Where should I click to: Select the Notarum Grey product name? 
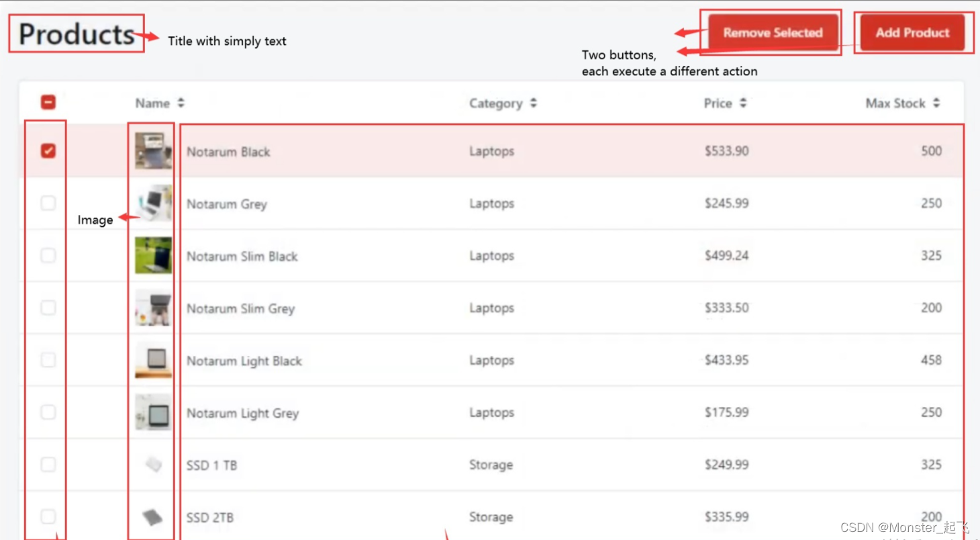227,204
